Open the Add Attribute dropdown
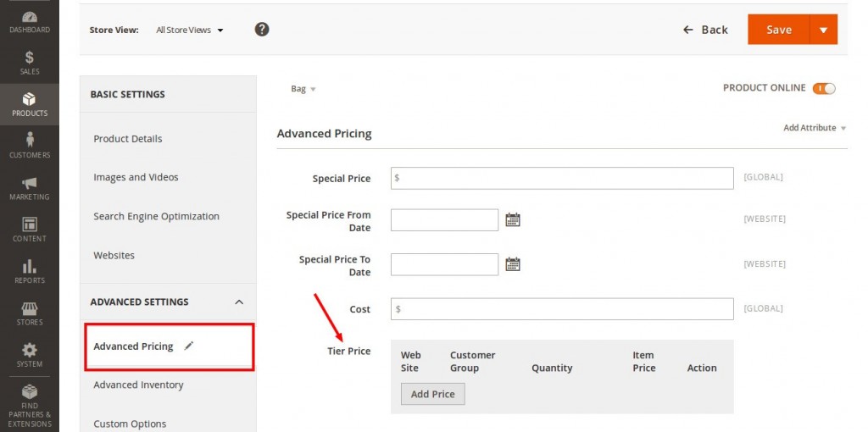 click(815, 128)
